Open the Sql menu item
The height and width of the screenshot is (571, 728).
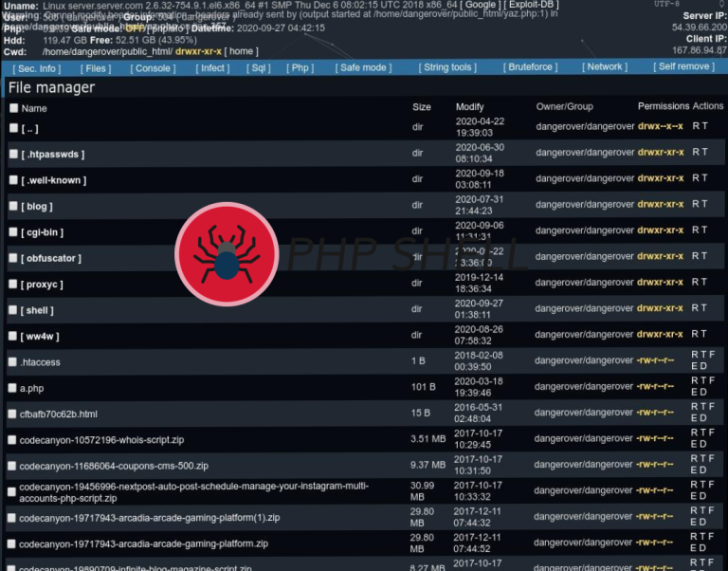(x=259, y=68)
